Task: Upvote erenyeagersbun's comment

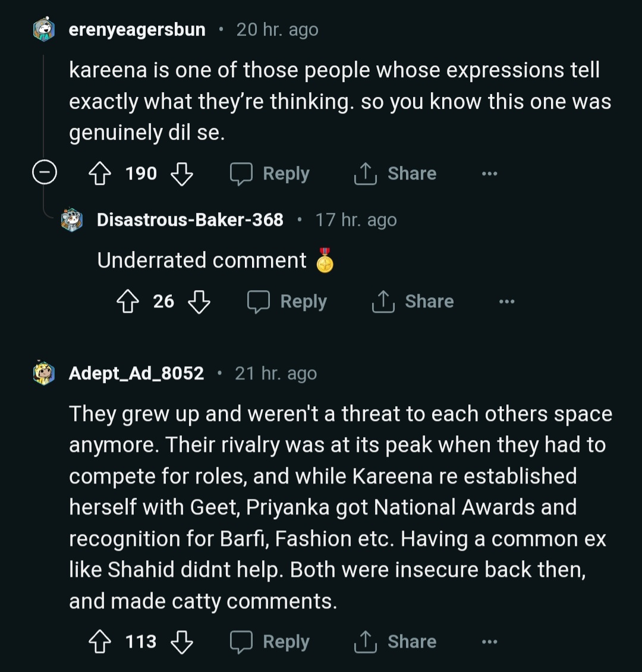Action: [99, 174]
